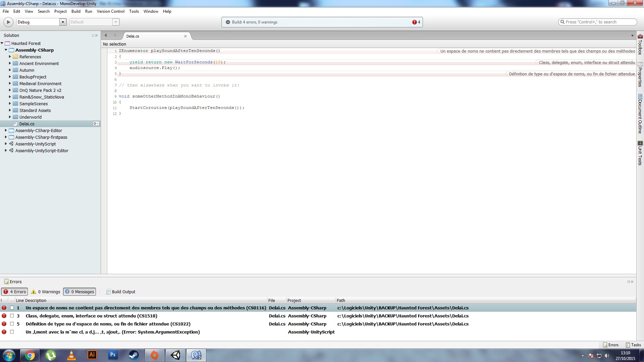Launch Unity from the taskbar
Viewport: 644px width, 362px height.
175,355
